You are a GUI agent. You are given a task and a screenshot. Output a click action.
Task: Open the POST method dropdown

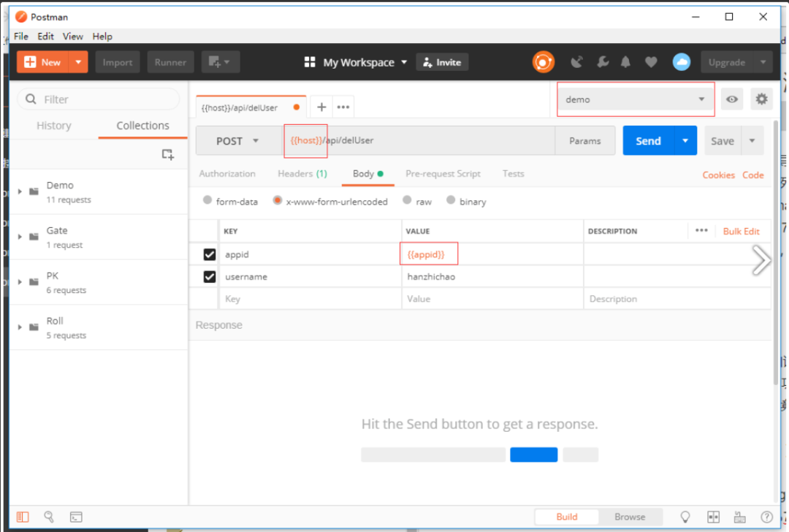238,141
